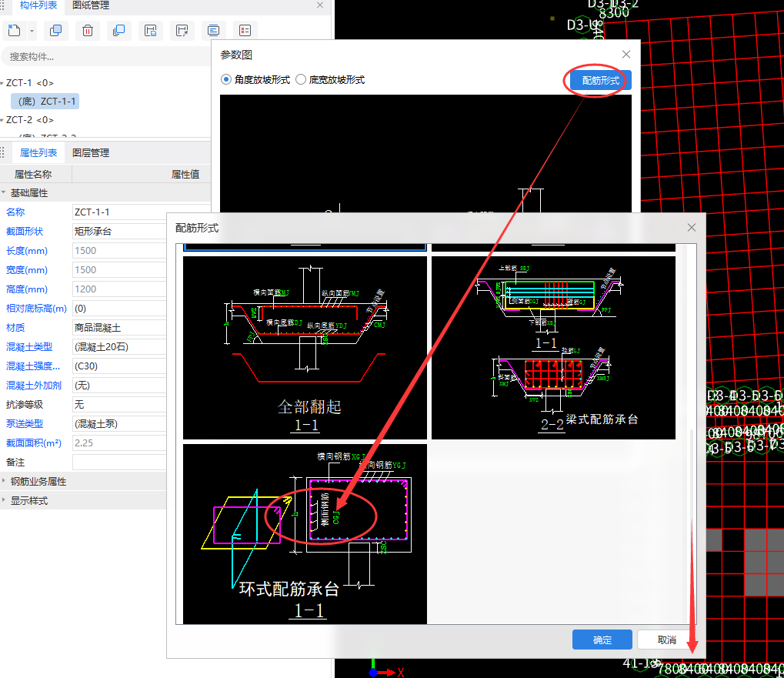Click the 长度(mm) value 1500
The height and width of the screenshot is (678, 784).
tap(119, 251)
